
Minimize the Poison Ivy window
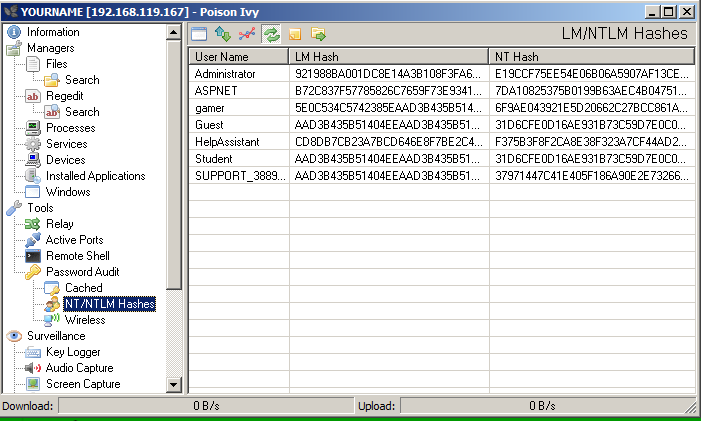(x=652, y=12)
